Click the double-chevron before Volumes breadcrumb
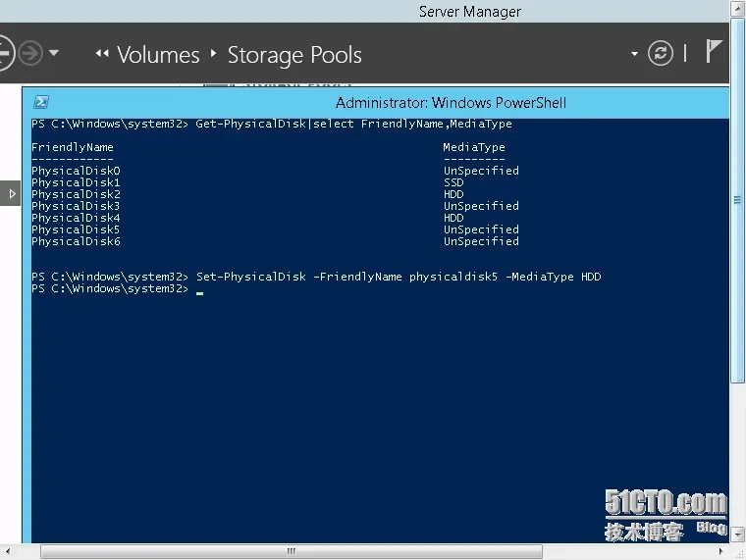The image size is (746, 560). tap(102, 55)
